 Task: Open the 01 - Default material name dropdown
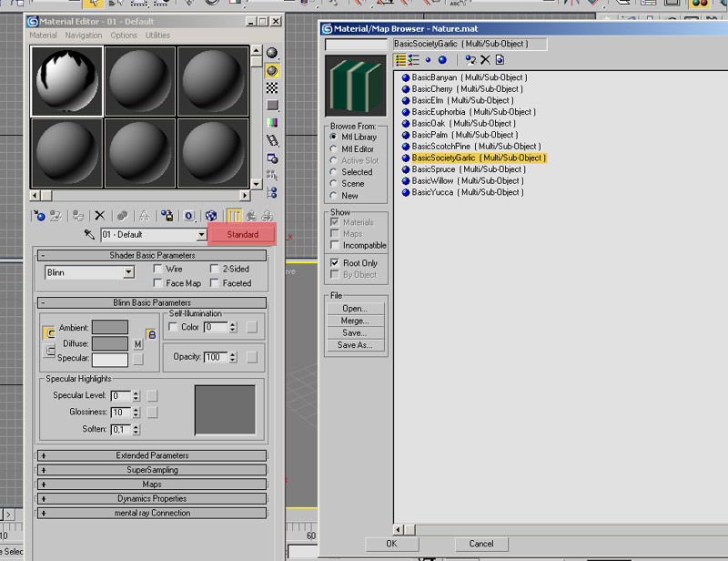201,235
